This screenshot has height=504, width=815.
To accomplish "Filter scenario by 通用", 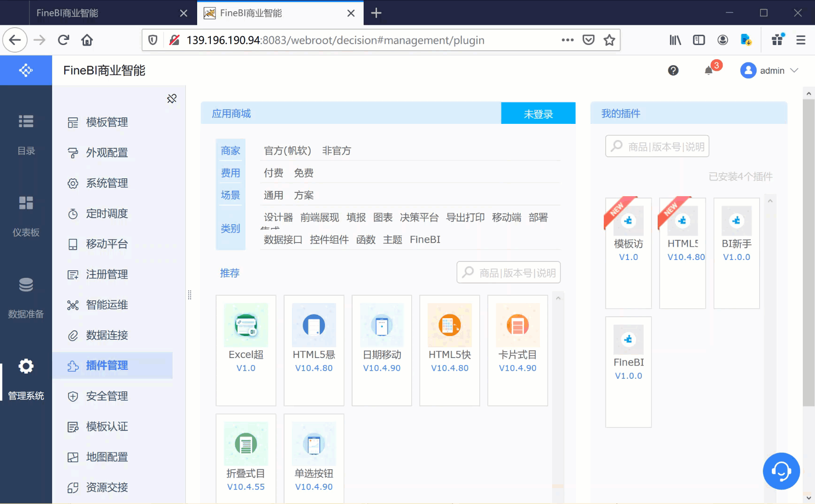I will (x=274, y=195).
